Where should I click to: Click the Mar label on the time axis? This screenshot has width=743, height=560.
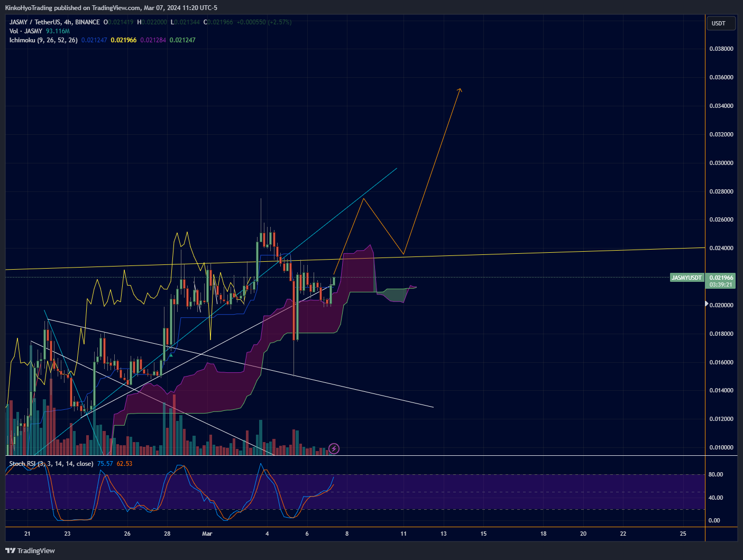pyautogui.click(x=207, y=534)
